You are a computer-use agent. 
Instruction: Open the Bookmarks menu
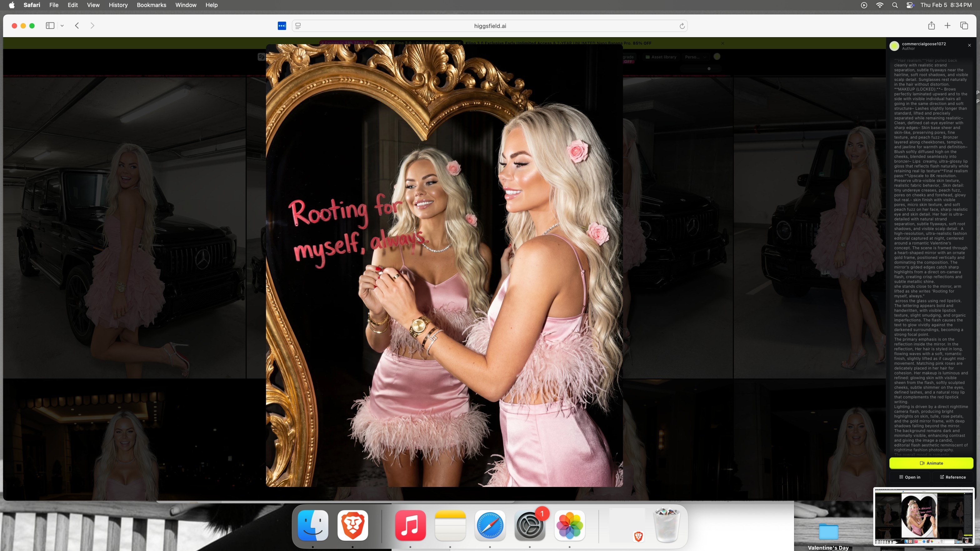coord(152,5)
